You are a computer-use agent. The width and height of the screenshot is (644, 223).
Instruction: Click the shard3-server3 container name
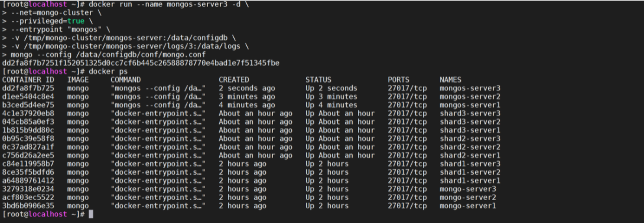[x=470, y=113]
